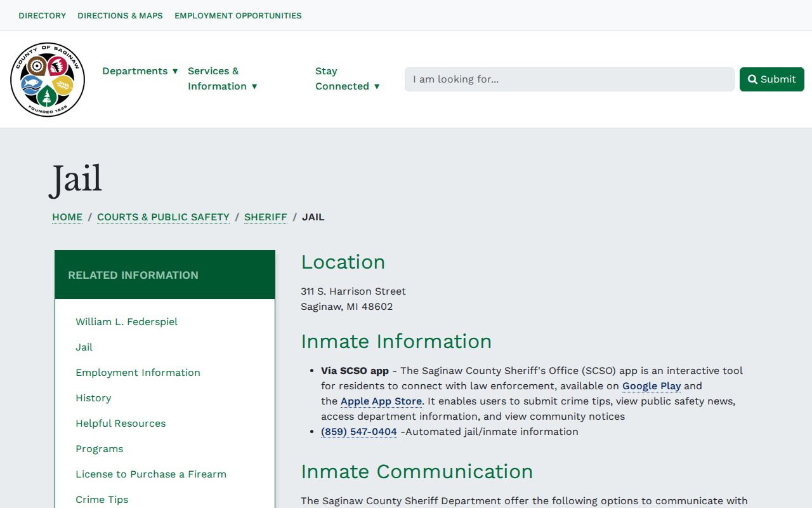View Employment Opportunities in top bar
Screen dimensions: 812x508
point(238,15)
